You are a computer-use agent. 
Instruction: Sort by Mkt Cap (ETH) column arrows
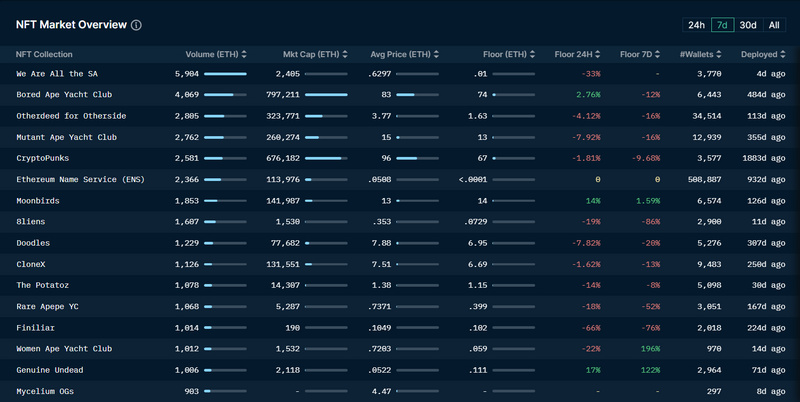pos(345,54)
